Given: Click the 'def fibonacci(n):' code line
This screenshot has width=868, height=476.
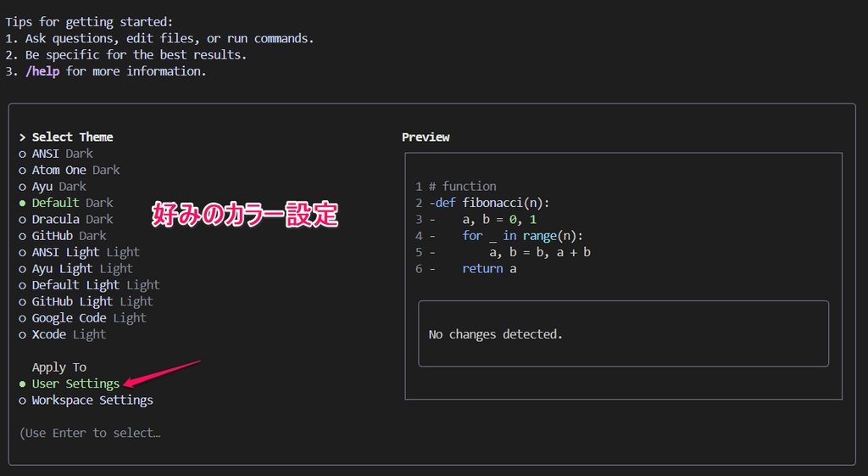Looking at the screenshot, I should click(x=492, y=203).
